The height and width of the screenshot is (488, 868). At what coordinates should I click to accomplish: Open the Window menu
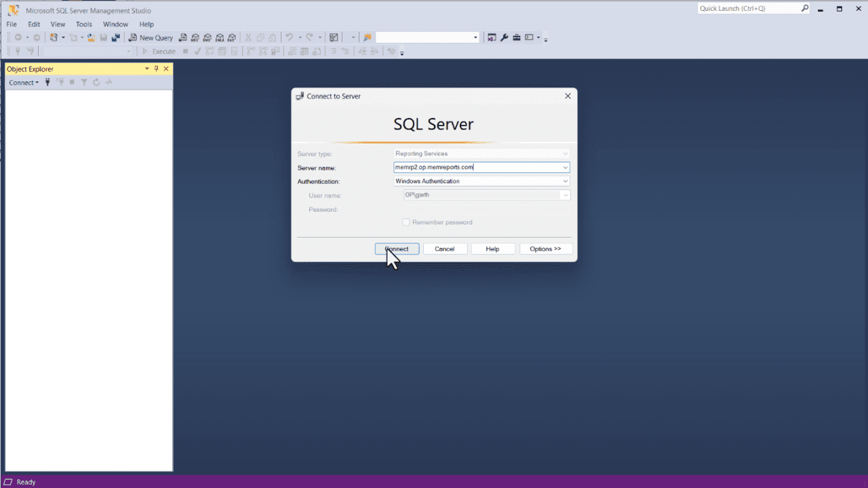[115, 24]
